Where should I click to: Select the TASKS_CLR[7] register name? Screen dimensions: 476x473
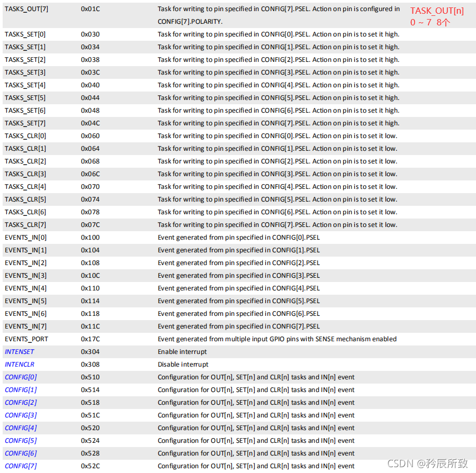pyautogui.click(x=25, y=225)
